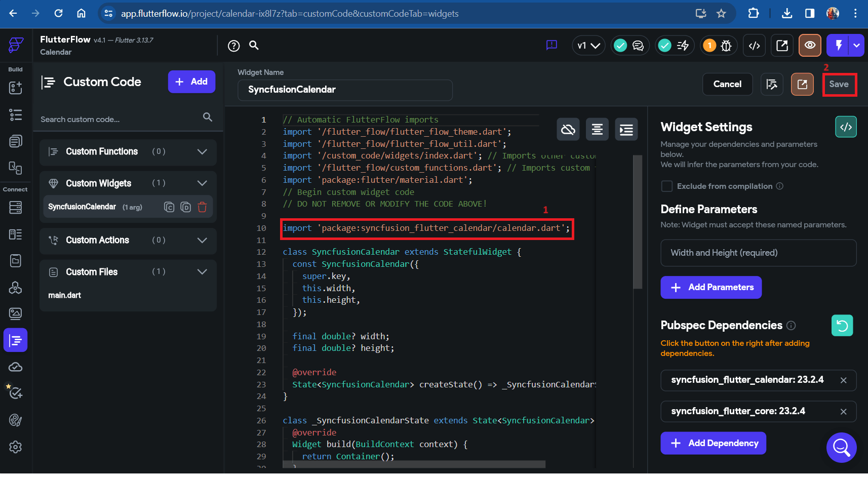
Task: Expand the Custom Functions section
Action: [202, 151]
